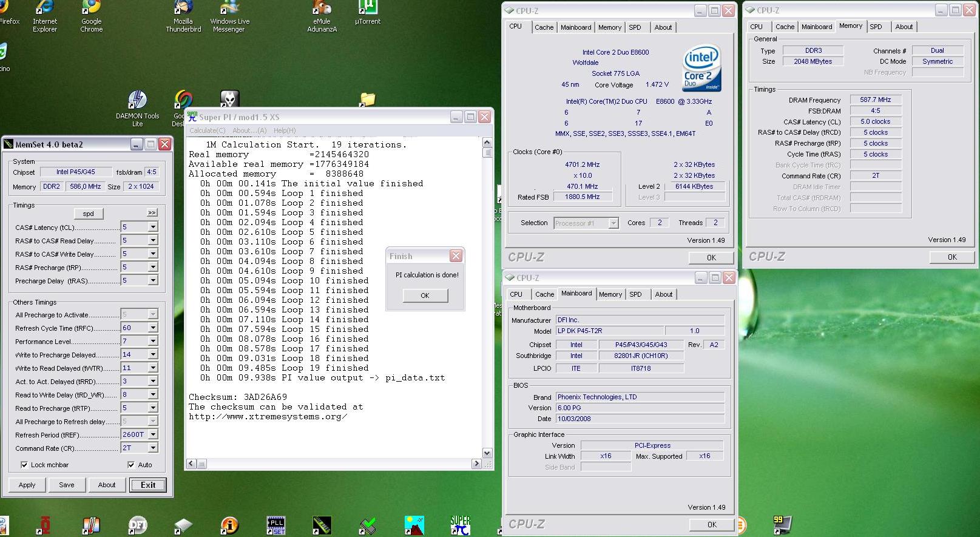Click the 4701.2 MHz core speed value
Viewport: 980px width, 537px height.
coord(582,164)
